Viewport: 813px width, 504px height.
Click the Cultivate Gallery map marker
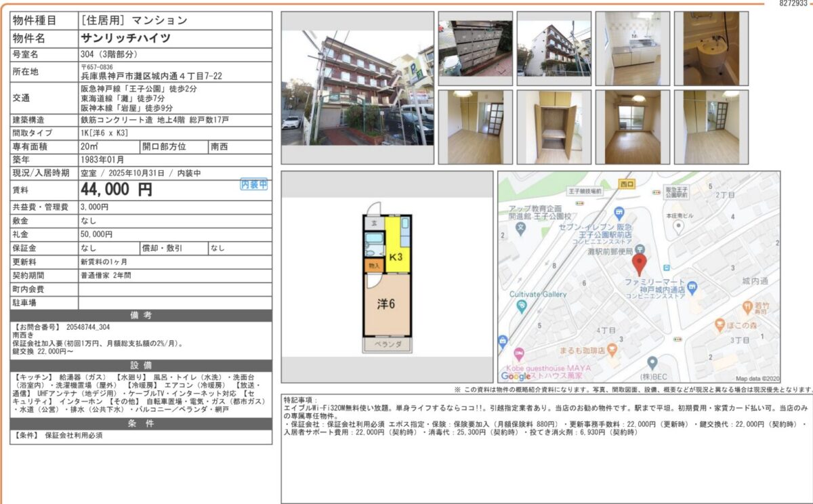pos(520,306)
